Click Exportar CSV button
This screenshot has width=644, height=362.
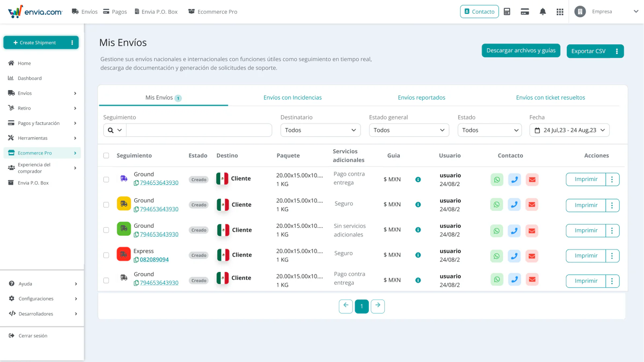click(588, 51)
